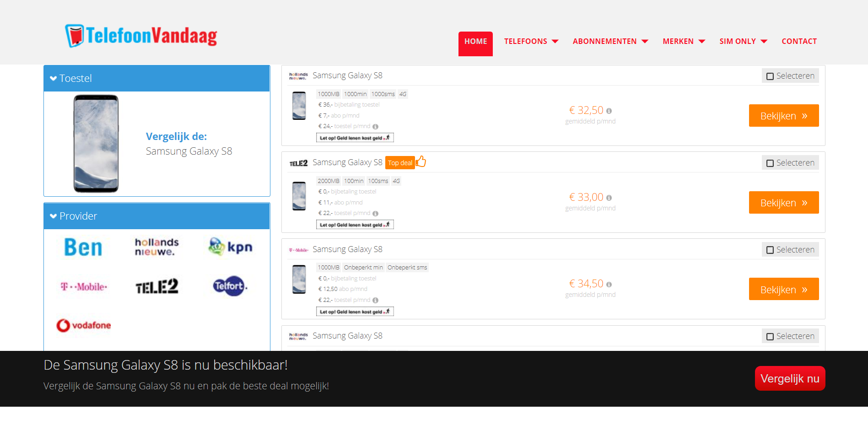Select the Vodafone provider logo
This screenshot has width=868, height=425.
84,325
